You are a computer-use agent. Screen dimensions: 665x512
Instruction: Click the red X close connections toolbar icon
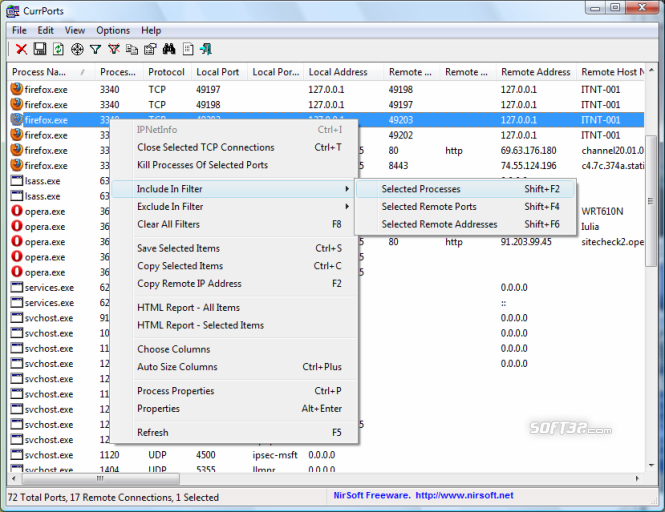click(21, 49)
